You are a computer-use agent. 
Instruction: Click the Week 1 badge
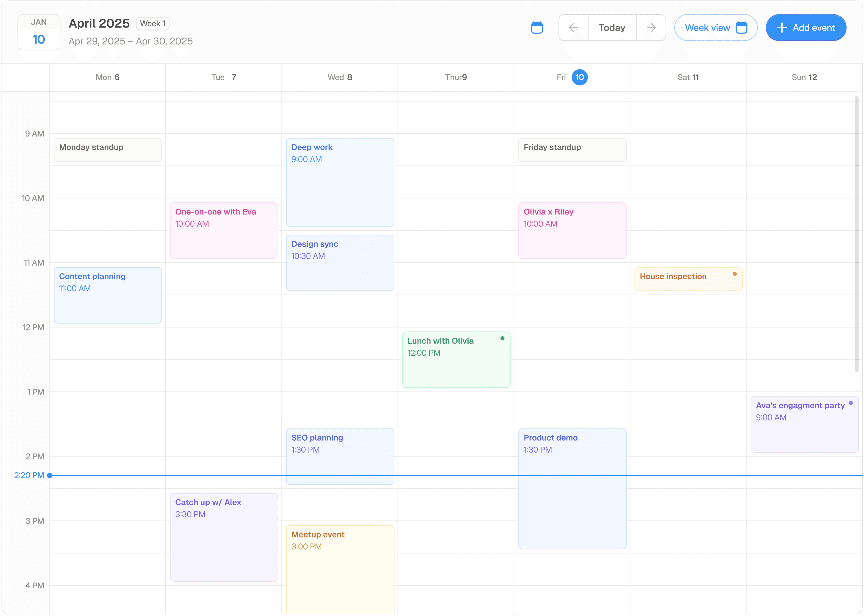pos(153,23)
